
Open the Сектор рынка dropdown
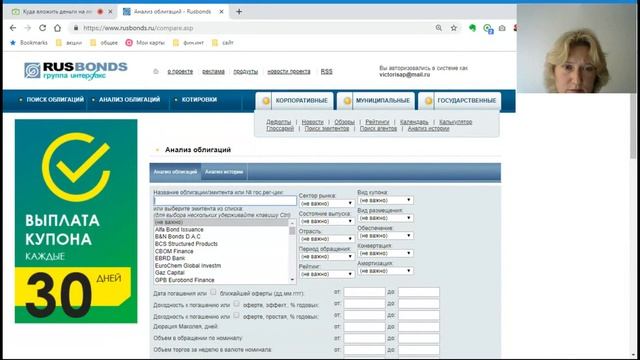point(326,203)
